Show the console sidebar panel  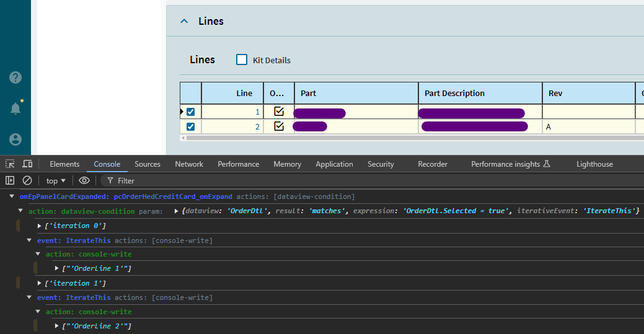pos(10,180)
